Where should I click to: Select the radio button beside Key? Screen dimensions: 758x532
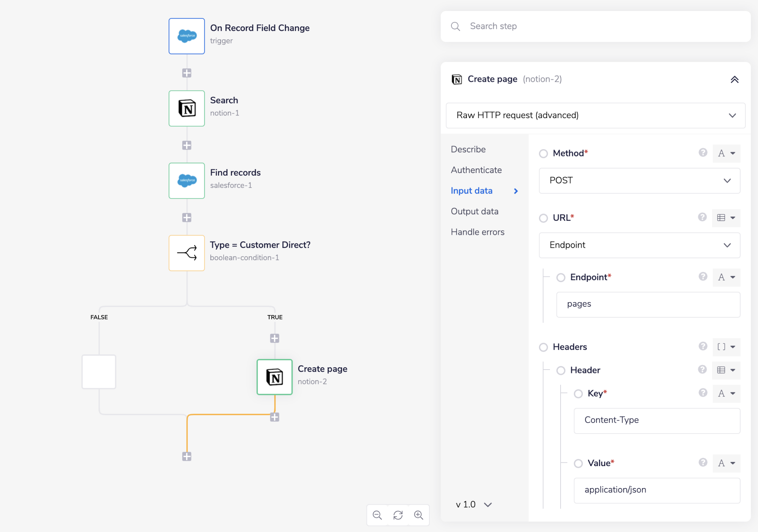578,394
